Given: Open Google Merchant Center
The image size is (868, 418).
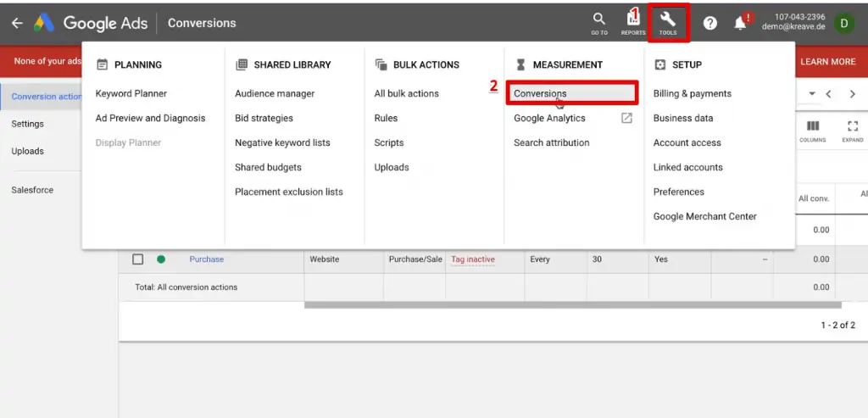Looking at the screenshot, I should [x=704, y=216].
